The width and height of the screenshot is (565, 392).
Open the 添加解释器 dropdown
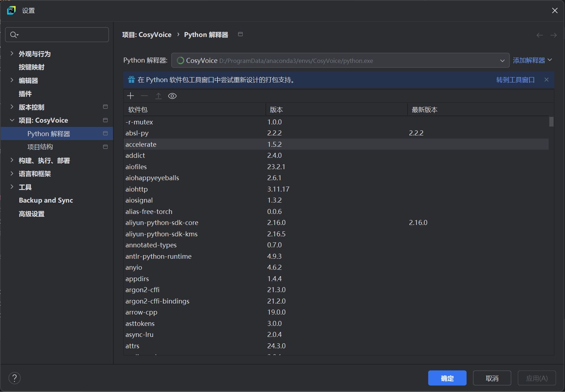(532, 60)
